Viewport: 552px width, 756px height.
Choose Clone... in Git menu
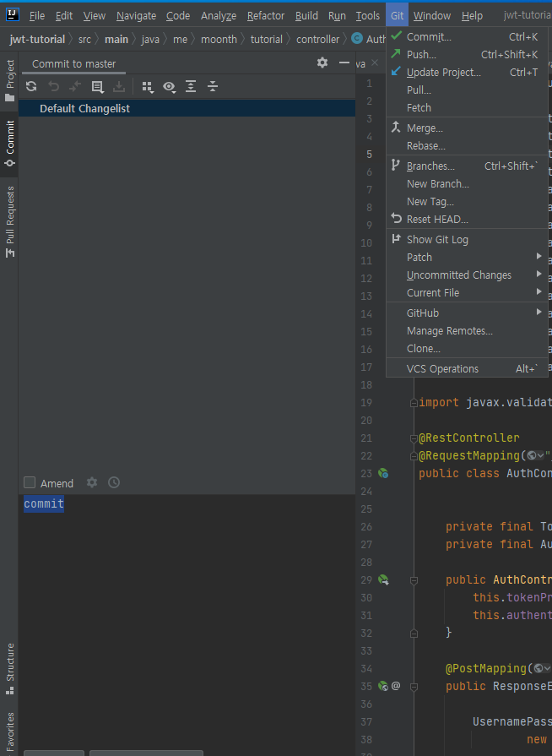tap(468, 348)
